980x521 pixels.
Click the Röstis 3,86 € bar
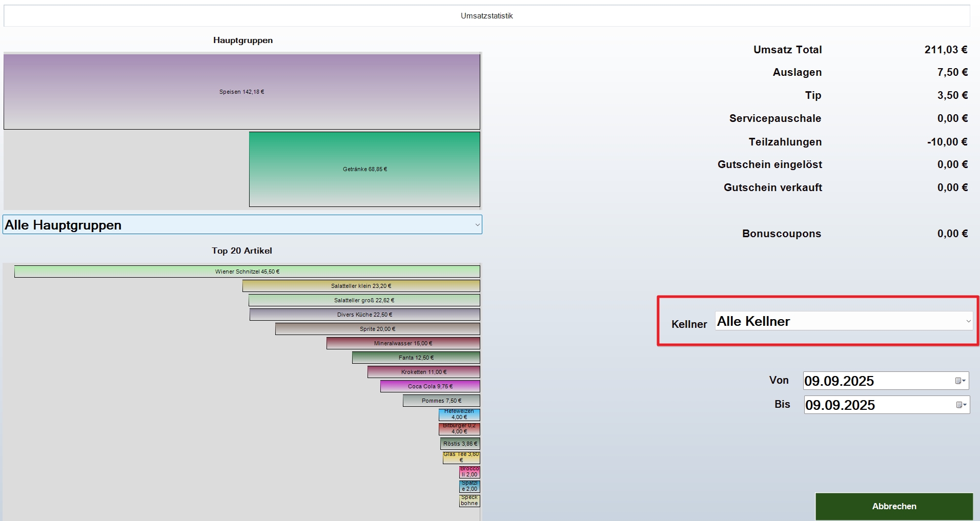[x=460, y=444]
